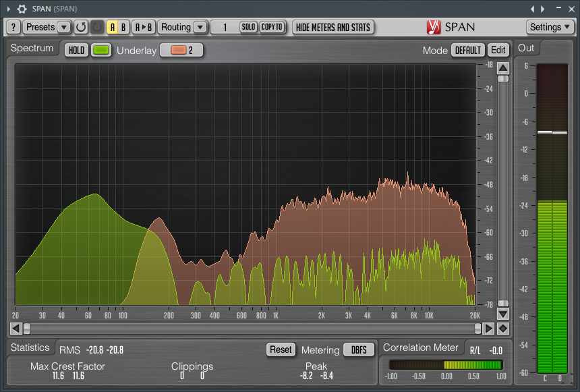Copy state A to B
Image resolution: width=580 pixels, height=392 pixels.
144,27
